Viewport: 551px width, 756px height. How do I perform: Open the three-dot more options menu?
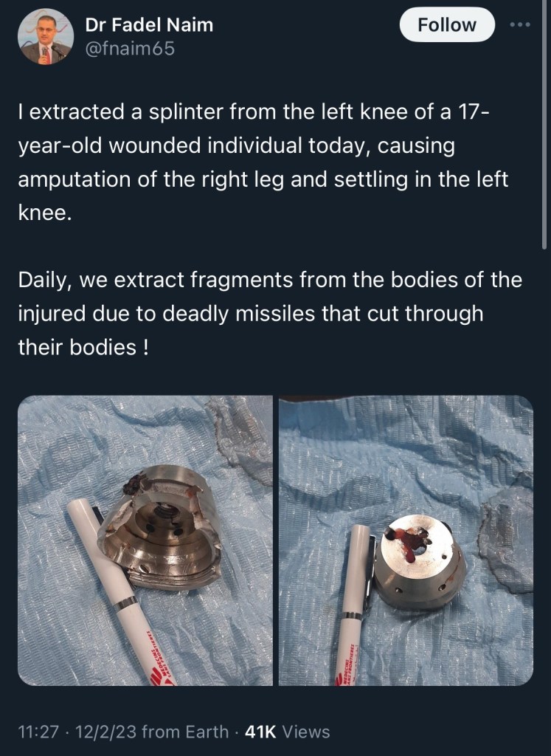[x=521, y=24]
